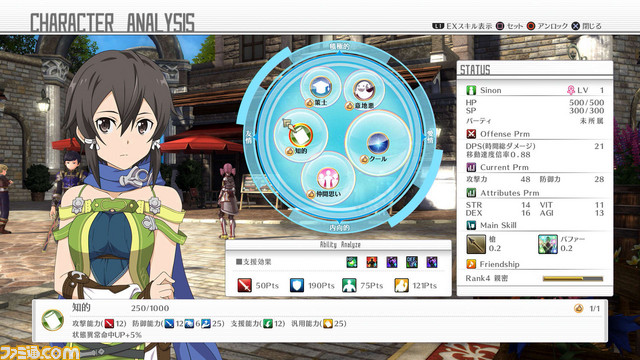The height and width of the screenshot is (360, 640).
Task: Click the Friendship Rank4 progress bar
Action: click(573, 279)
